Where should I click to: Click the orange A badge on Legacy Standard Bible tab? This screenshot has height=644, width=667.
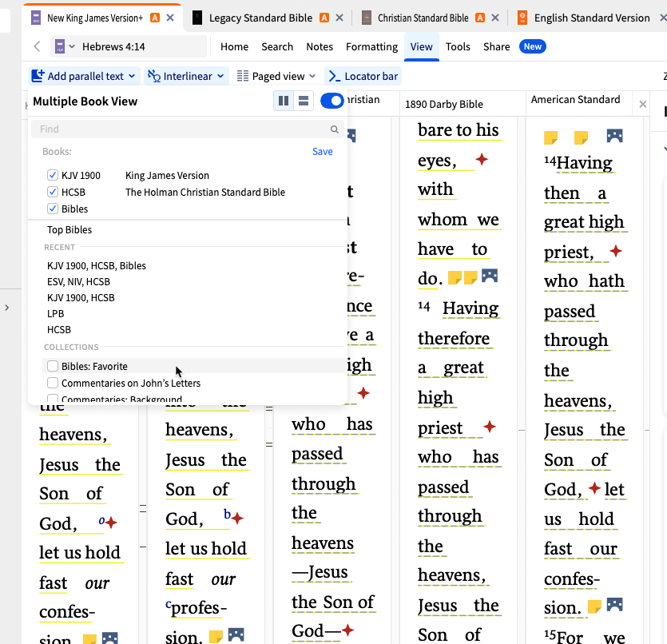[x=324, y=18]
